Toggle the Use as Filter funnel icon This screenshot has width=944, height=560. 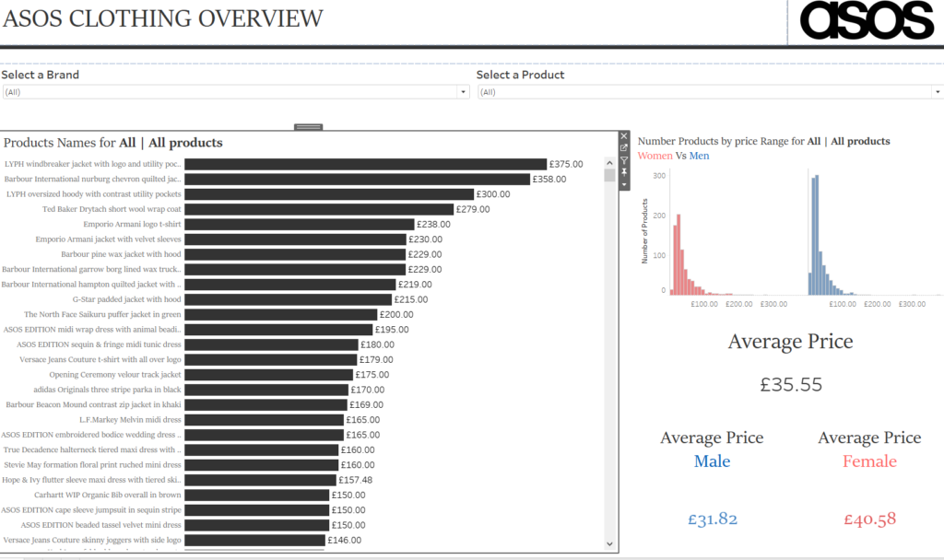coord(624,160)
